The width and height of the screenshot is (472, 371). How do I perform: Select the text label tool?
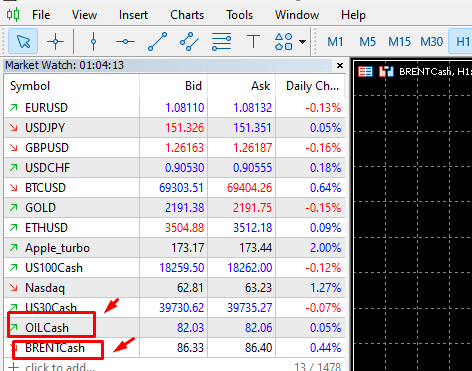coord(253,42)
